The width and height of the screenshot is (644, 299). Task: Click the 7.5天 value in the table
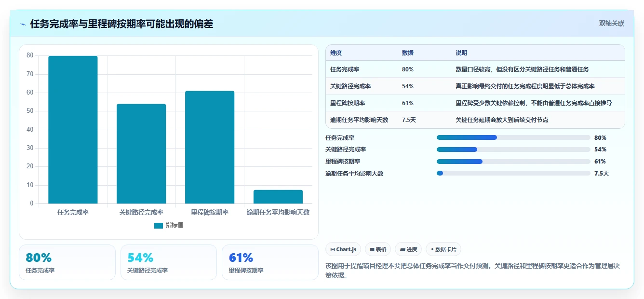click(x=409, y=120)
